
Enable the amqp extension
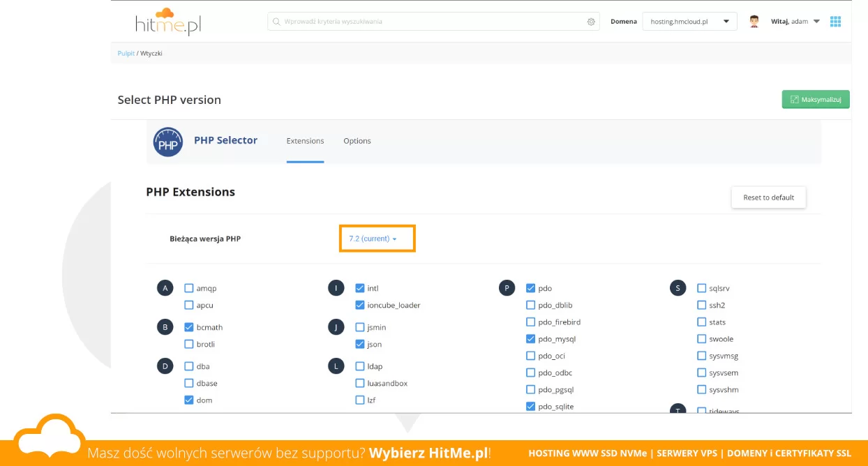(x=189, y=288)
